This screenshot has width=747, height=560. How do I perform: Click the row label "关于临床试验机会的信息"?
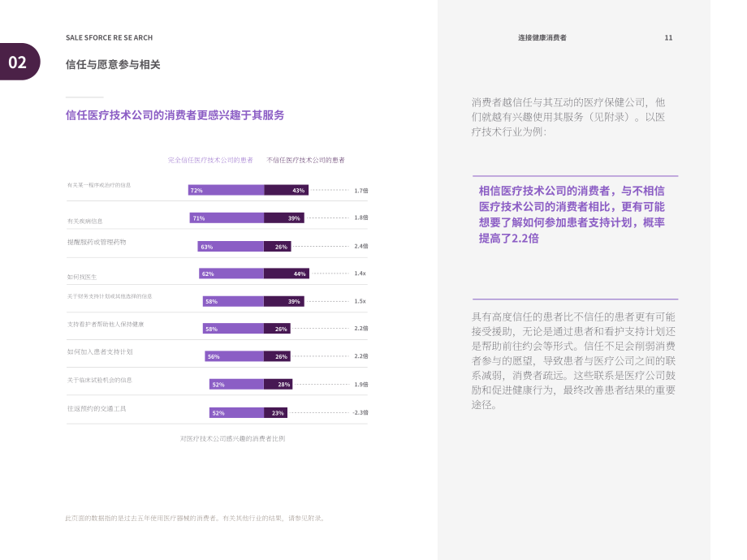coord(100,380)
